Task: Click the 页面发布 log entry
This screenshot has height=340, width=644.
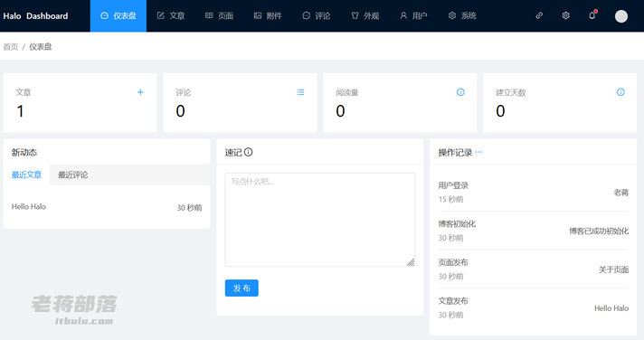Action: pyautogui.click(x=533, y=269)
